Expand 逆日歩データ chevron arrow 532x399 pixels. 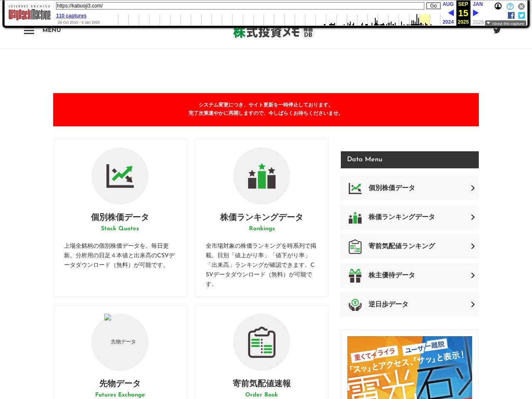pyautogui.click(x=473, y=305)
